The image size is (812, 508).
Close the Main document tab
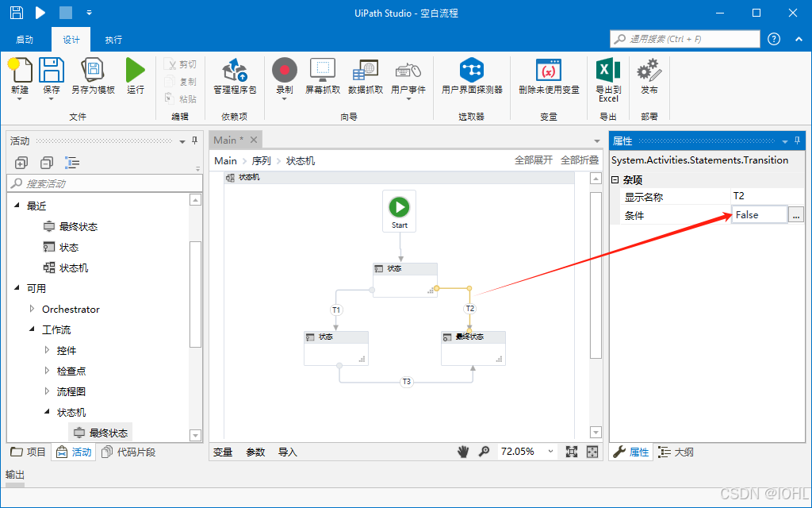point(254,140)
